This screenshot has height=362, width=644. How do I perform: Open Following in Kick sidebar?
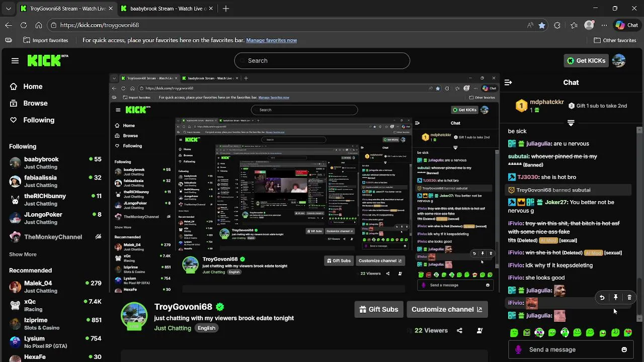[32, 120]
